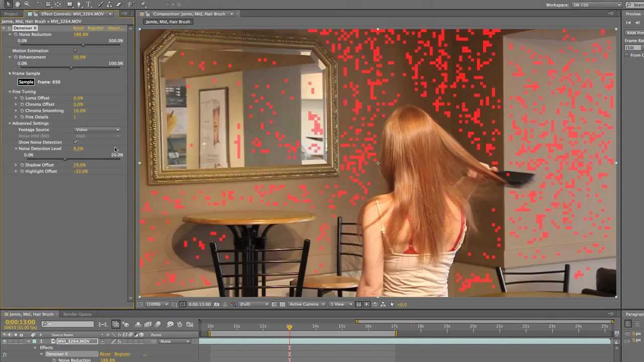Open the Composition Mini-Flowchart in timeline

pos(103,324)
